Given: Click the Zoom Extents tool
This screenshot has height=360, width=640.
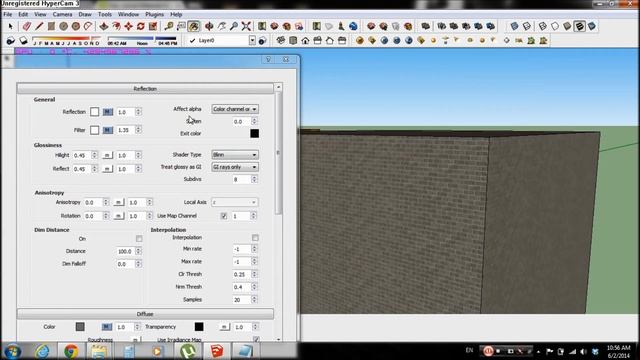Looking at the screenshot, I should coord(246,27).
